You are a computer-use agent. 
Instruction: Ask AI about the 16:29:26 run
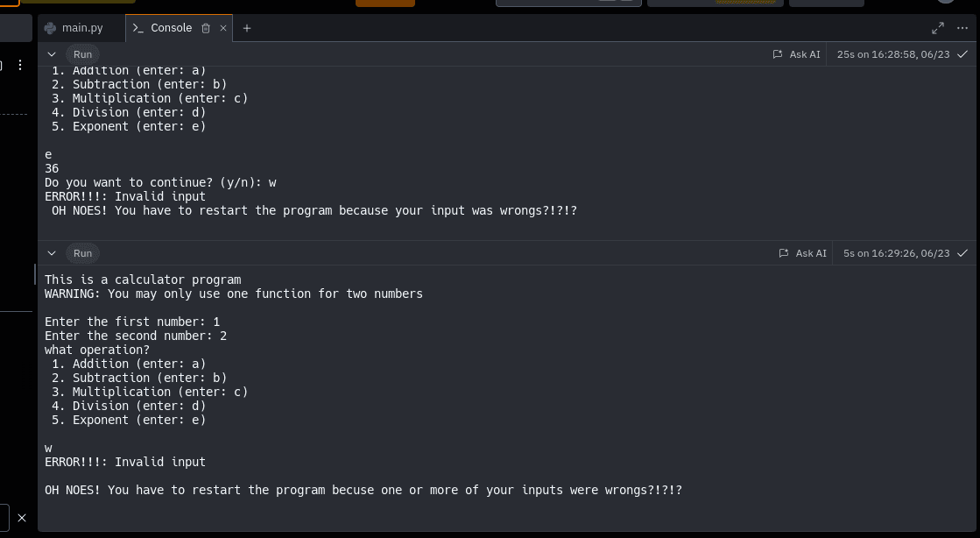pos(802,253)
